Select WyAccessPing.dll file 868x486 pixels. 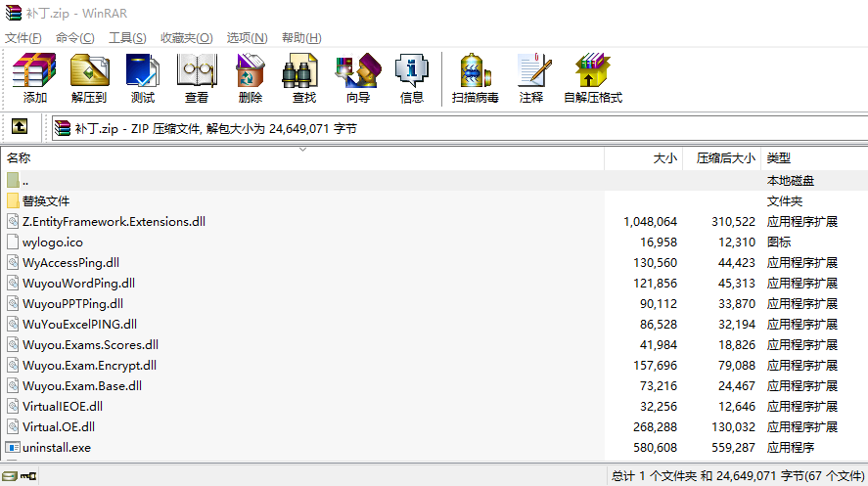coord(70,263)
